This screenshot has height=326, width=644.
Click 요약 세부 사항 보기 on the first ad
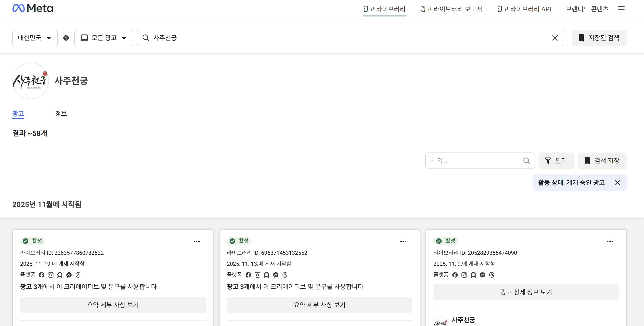pos(113,305)
